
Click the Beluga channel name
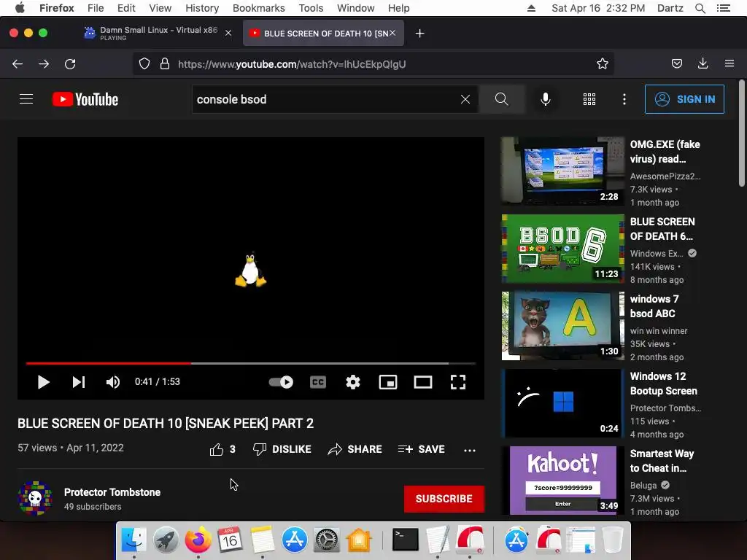pyautogui.click(x=643, y=485)
